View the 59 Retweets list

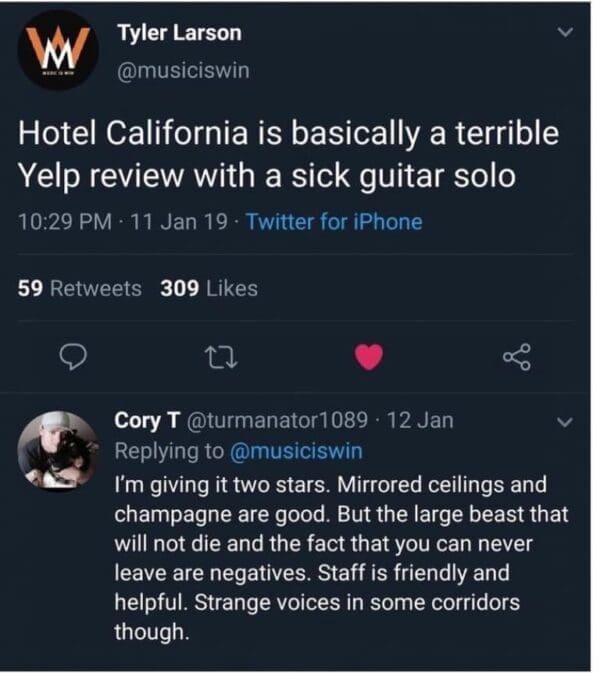[80, 289]
